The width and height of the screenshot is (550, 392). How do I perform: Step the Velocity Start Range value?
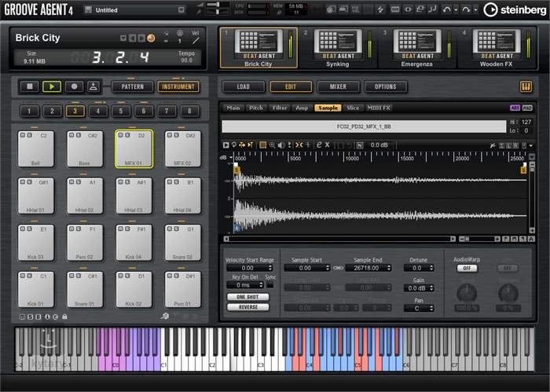[270, 268]
